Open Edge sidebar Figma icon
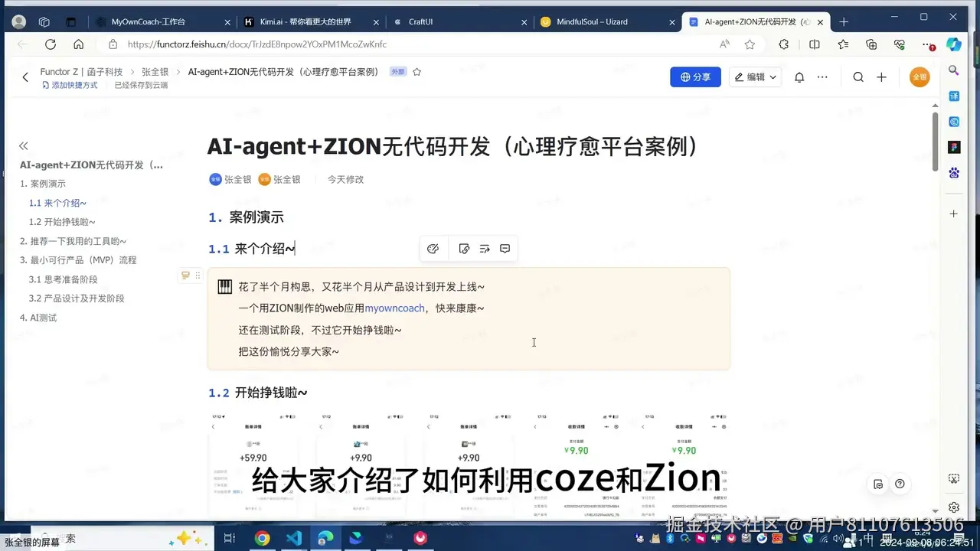 [x=954, y=147]
